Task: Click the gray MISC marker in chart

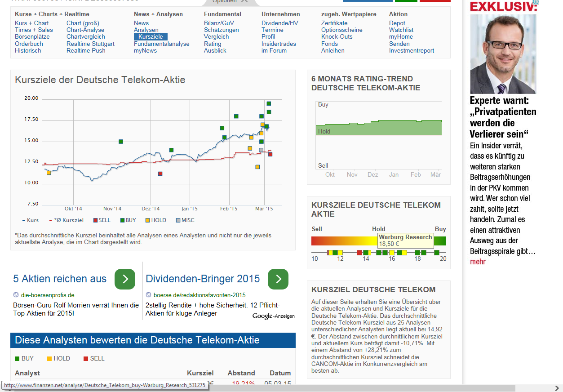Action: 261,150
